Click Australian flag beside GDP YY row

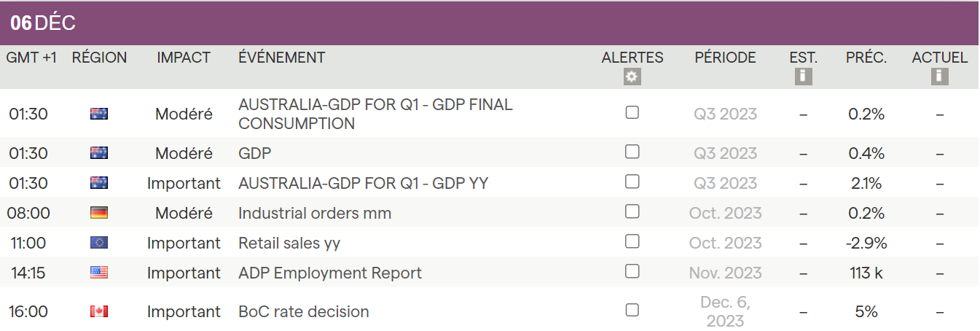coord(99,183)
